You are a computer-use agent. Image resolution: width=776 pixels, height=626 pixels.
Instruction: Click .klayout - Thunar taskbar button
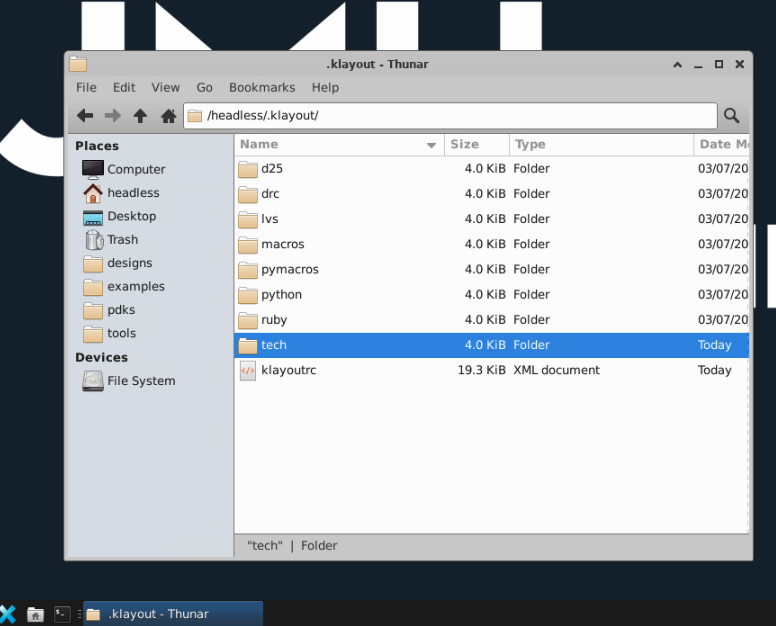point(173,614)
